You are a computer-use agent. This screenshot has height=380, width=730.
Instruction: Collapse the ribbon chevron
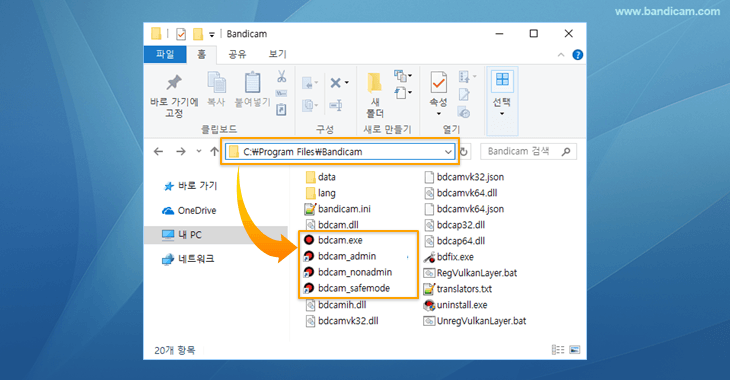pyautogui.click(x=561, y=55)
